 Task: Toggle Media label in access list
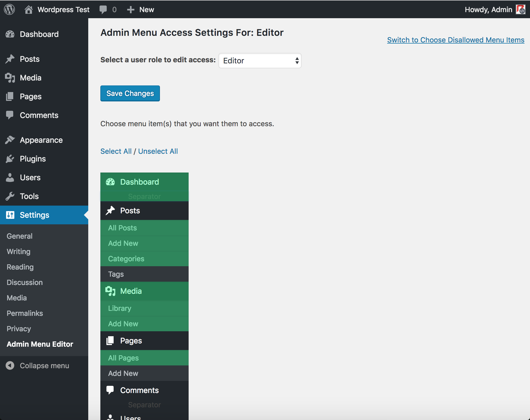tap(131, 291)
